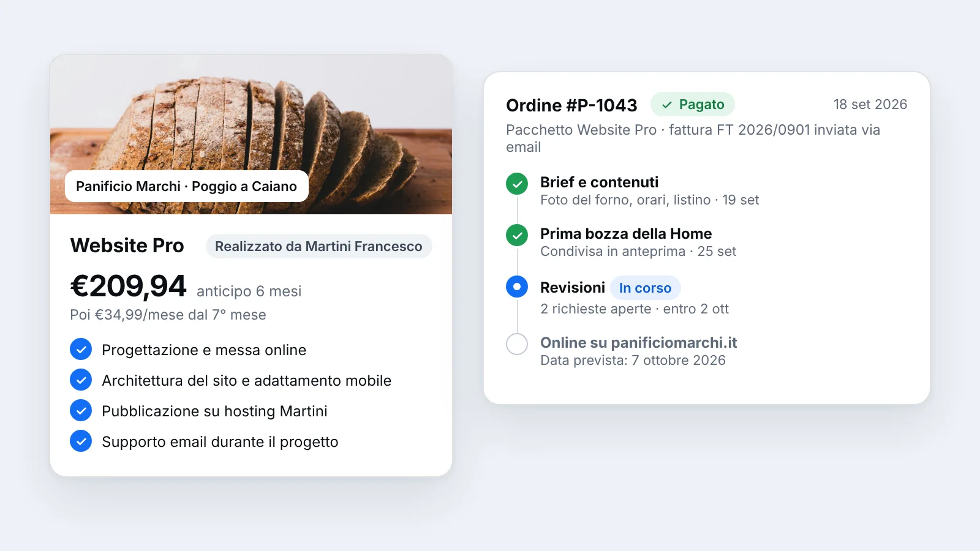Click Data prevista: 7 ottobre 2026

[x=633, y=361]
